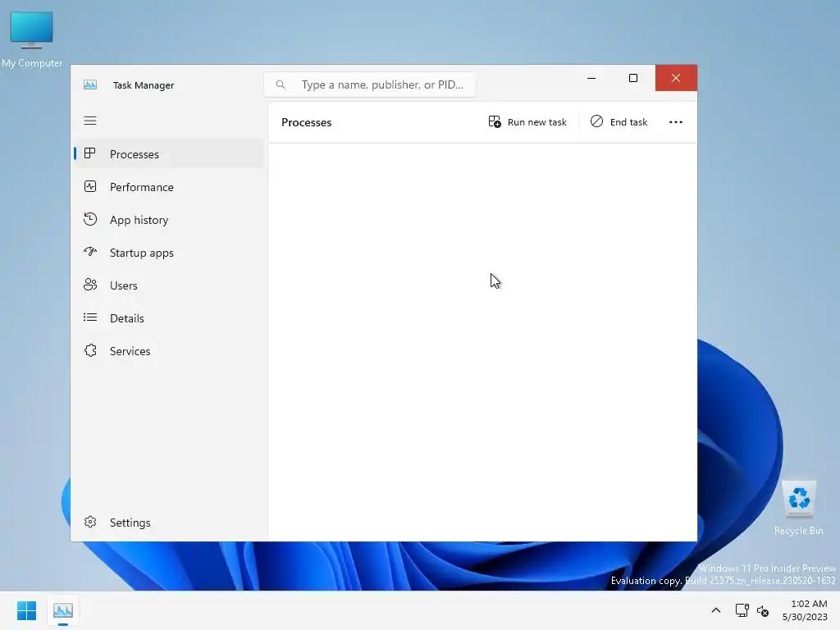Show the Details page
840x630 pixels.
(169, 318)
